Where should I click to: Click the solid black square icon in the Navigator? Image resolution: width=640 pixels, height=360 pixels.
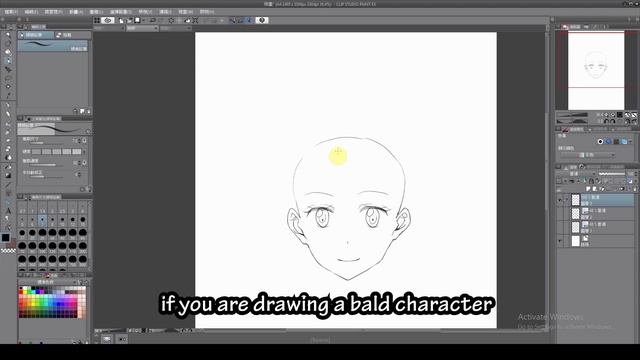tap(620, 115)
